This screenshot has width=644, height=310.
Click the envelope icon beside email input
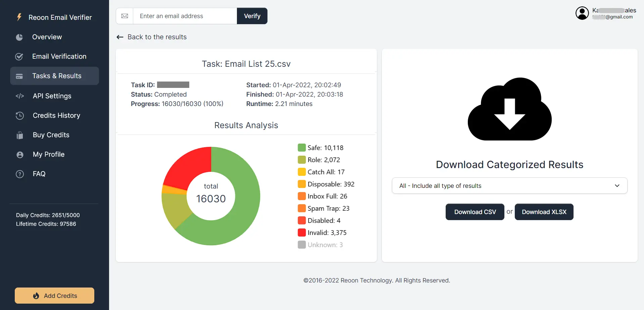125,16
